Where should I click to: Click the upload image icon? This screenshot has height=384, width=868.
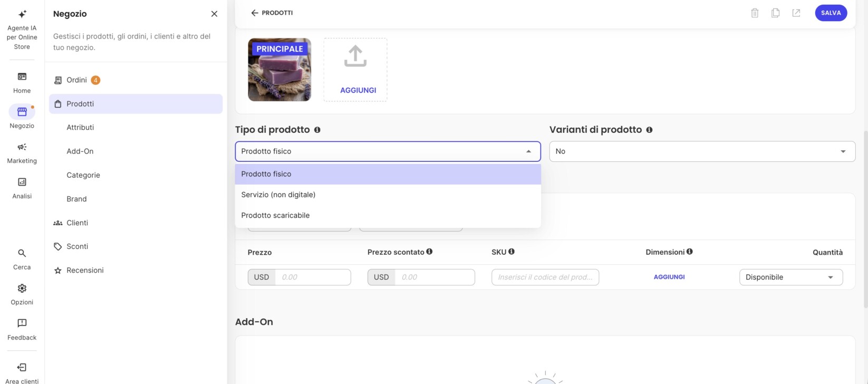tap(355, 56)
